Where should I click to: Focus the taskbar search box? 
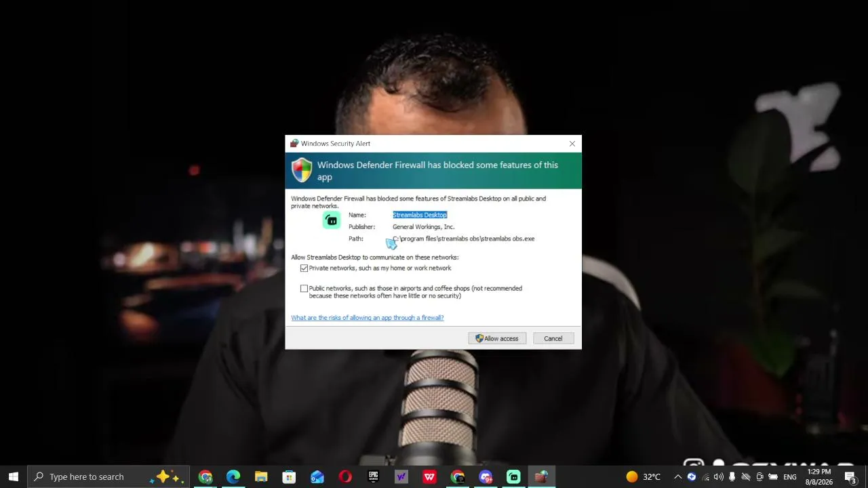pos(108,476)
